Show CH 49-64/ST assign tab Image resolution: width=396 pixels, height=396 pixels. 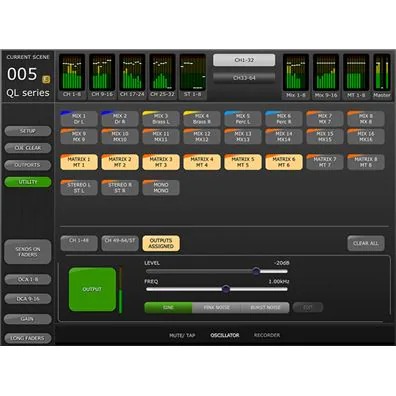[x=120, y=243]
